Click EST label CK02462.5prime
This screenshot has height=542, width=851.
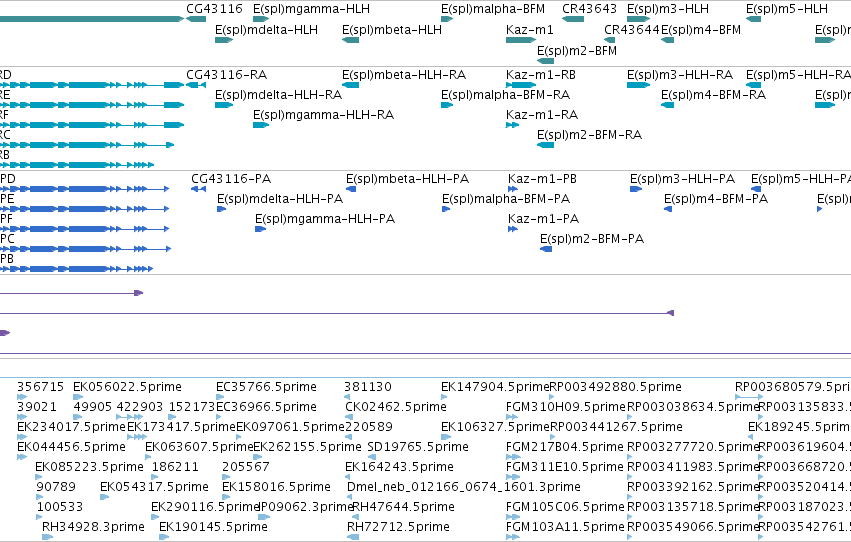coord(396,407)
